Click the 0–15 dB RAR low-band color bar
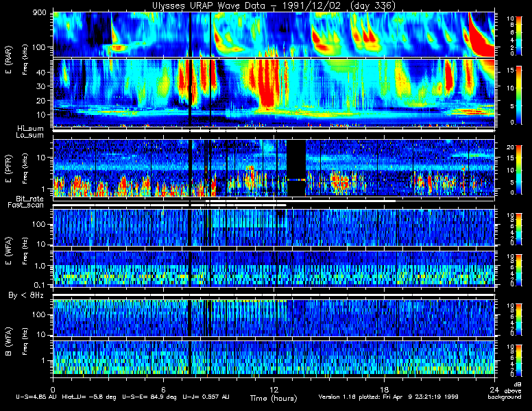The height and width of the screenshot is (411, 532). [519, 95]
